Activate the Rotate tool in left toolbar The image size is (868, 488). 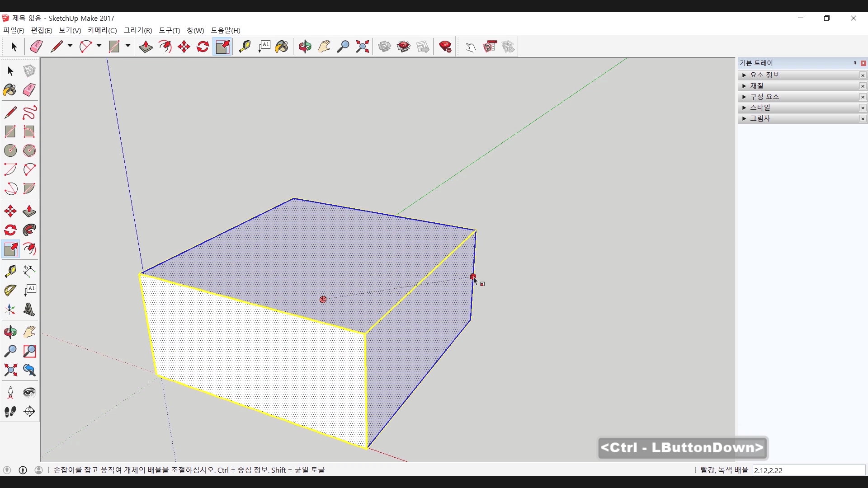10,230
